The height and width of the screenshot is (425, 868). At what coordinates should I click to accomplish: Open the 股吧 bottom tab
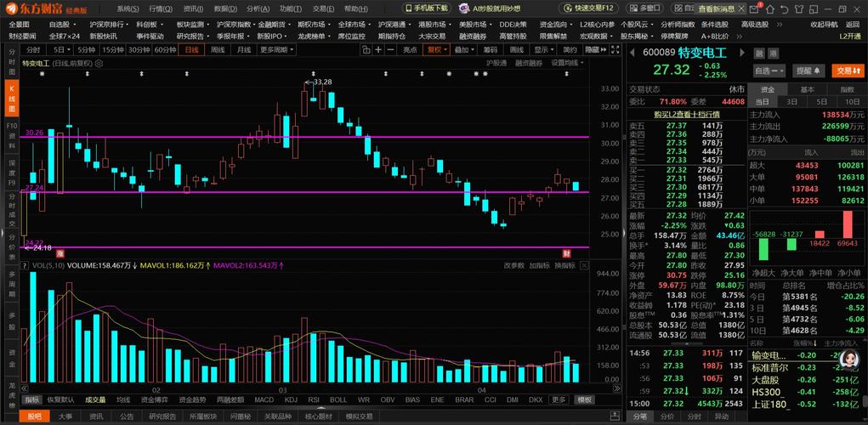tap(34, 416)
